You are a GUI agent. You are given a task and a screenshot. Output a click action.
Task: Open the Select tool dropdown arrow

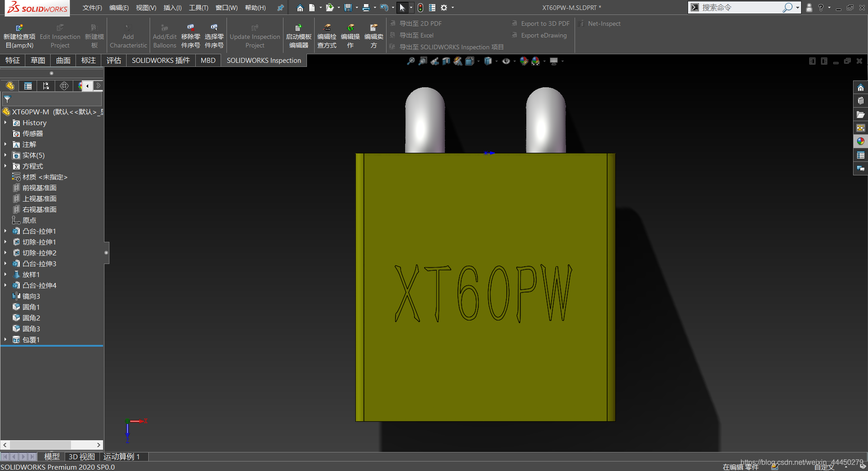(411, 8)
